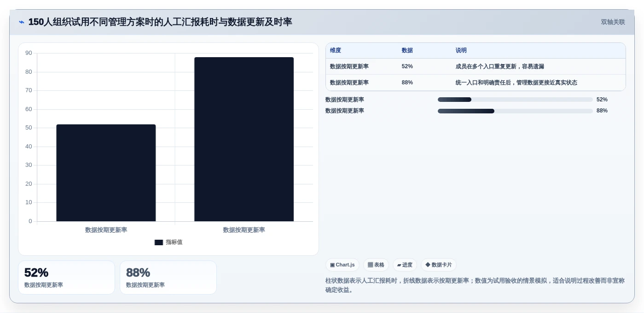
Task: Click the 52% progress bar
Action: 515,100
